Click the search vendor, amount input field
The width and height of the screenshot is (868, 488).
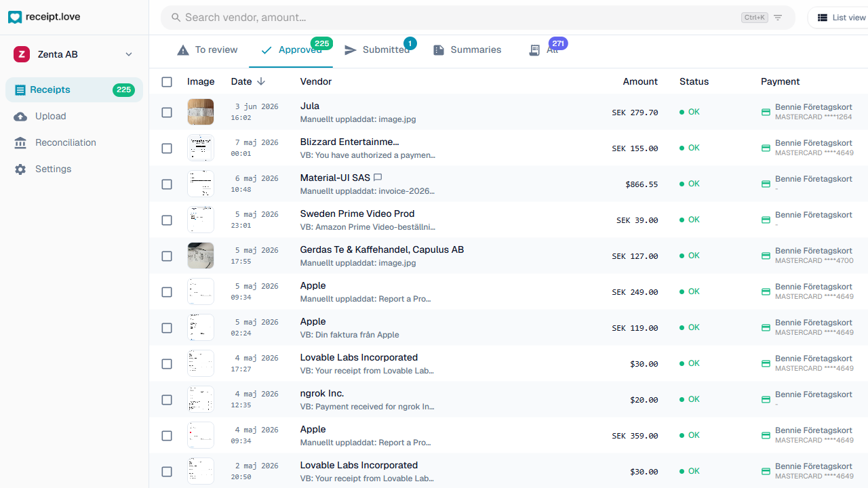click(x=477, y=18)
